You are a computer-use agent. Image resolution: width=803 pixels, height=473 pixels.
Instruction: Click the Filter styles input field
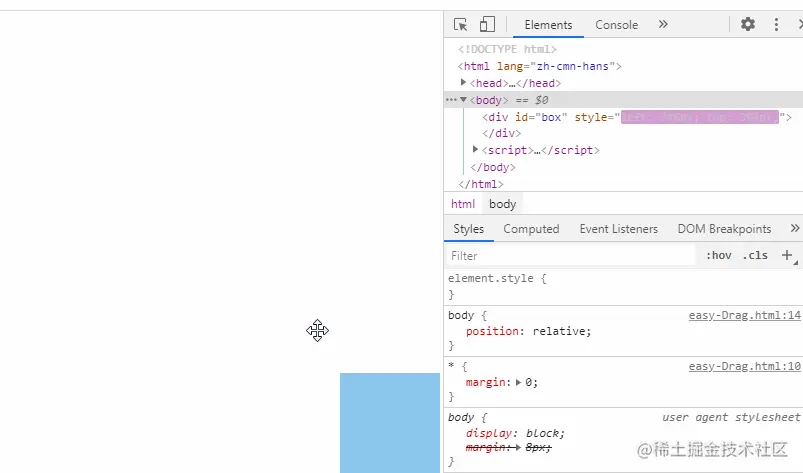pyautogui.click(x=570, y=255)
